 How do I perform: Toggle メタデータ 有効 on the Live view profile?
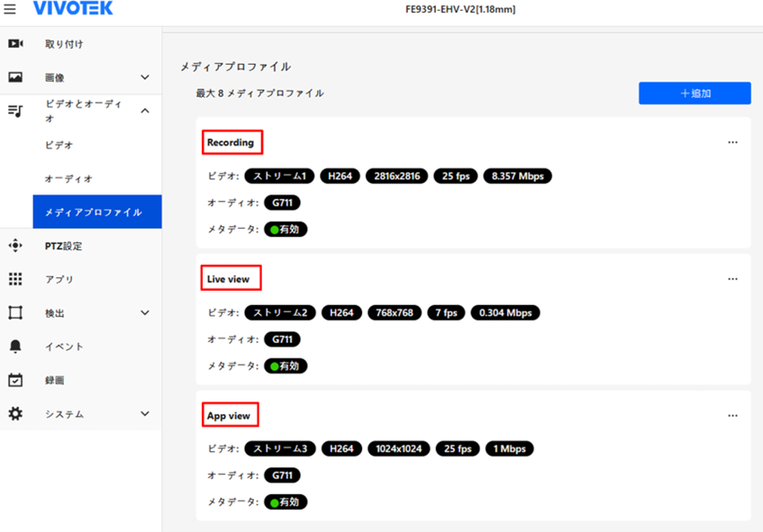[286, 365]
